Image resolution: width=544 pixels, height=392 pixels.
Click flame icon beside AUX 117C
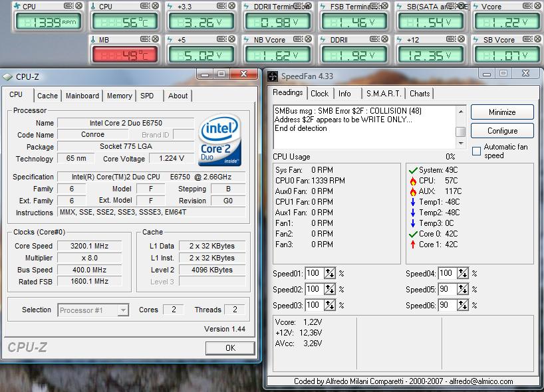coord(413,191)
